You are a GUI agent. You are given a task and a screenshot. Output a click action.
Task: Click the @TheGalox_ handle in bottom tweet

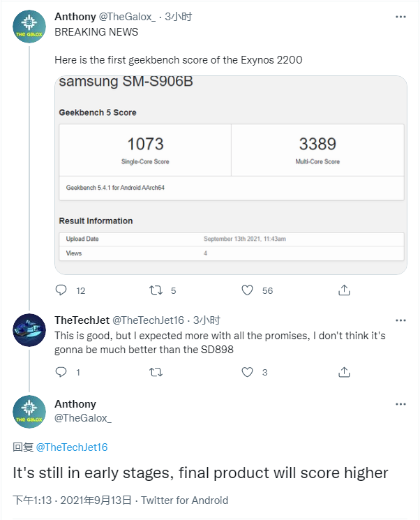click(x=83, y=417)
